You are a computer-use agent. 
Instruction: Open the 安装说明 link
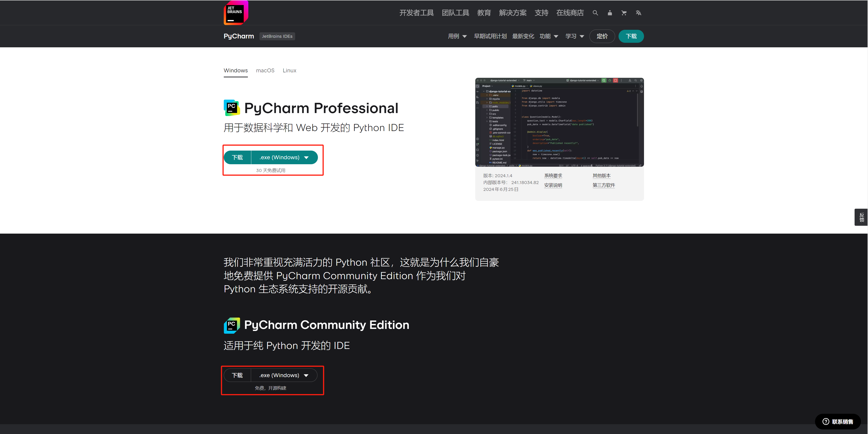click(553, 185)
